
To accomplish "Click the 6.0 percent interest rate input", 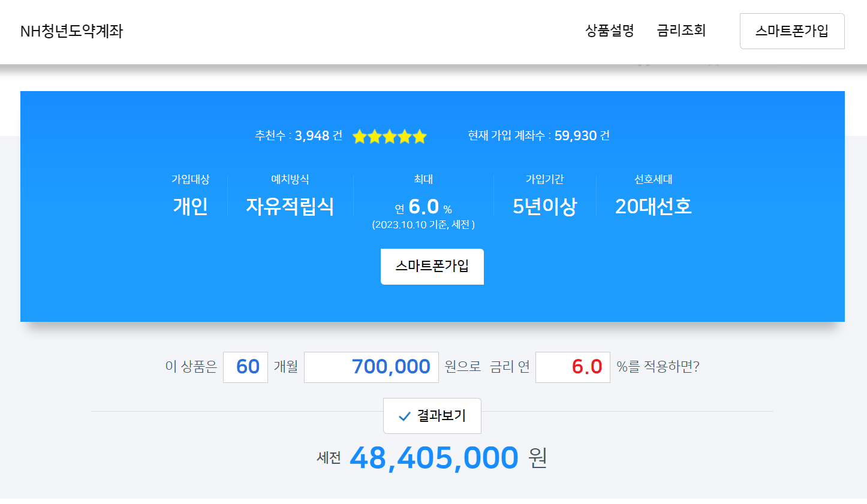I will click(572, 367).
